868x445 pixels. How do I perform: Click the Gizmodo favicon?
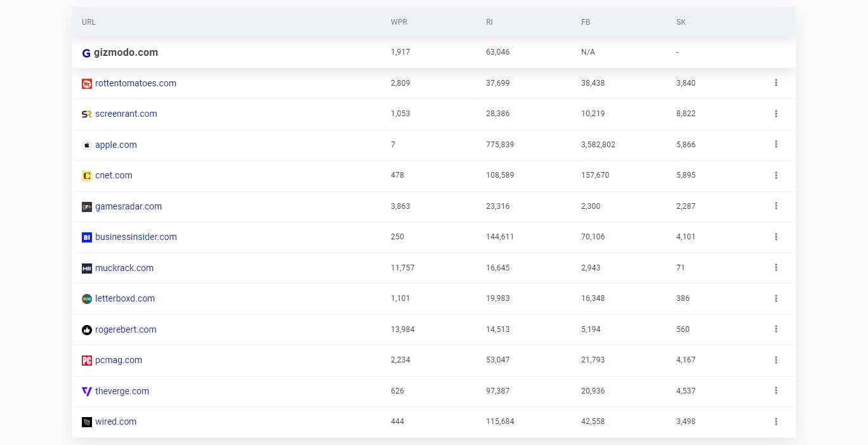86,53
